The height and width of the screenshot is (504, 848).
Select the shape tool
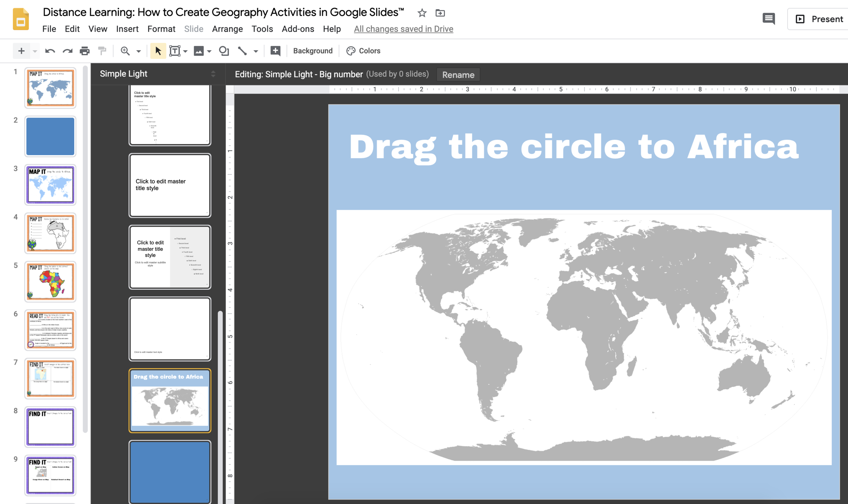coord(224,51)
